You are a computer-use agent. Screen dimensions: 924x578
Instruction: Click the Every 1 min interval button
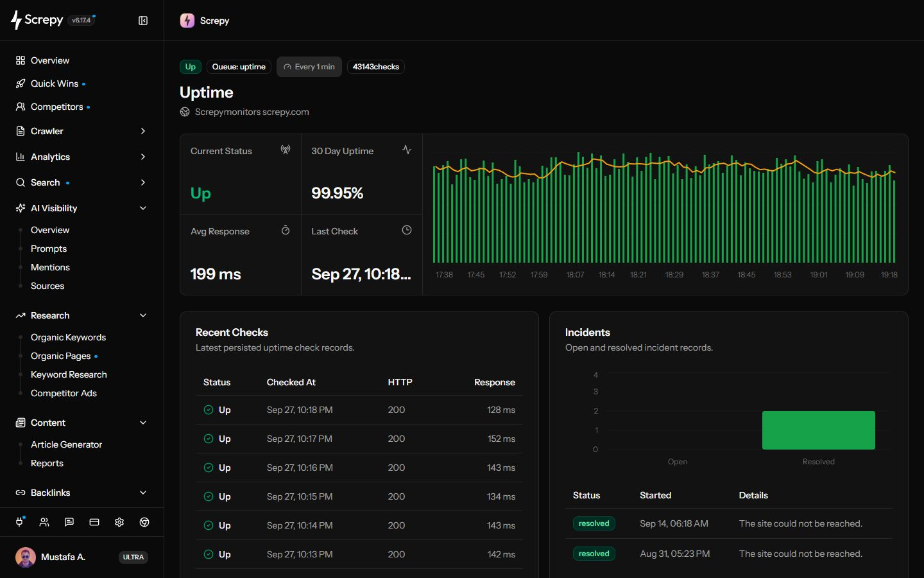[x=309, y=67]
